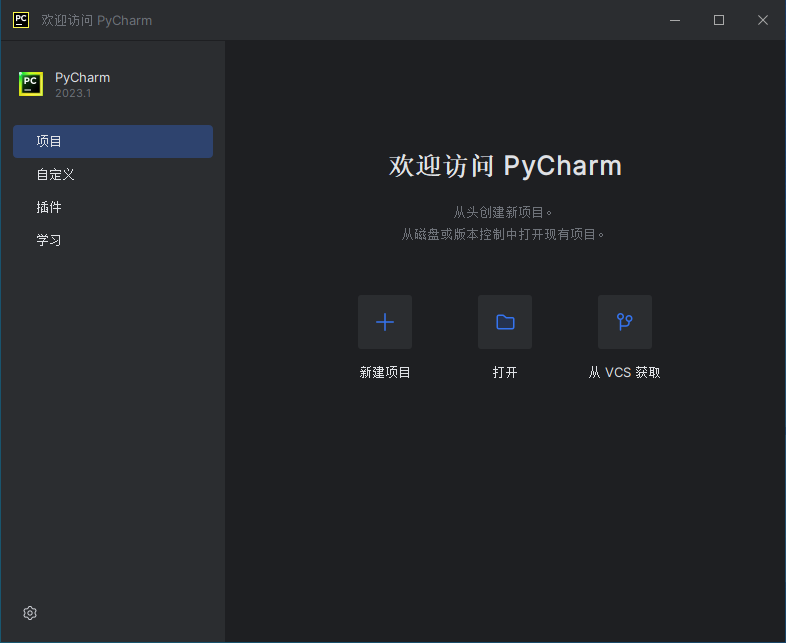Screen dimensions: 786x643
Task: Click the version text 2023.1
Action: (73, 93)
